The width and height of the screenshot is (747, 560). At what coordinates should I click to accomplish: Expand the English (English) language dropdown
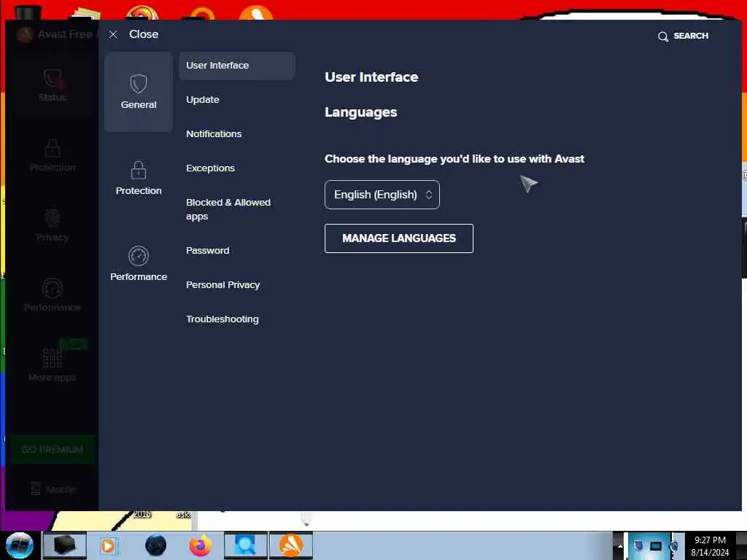[x=382, y=195]
